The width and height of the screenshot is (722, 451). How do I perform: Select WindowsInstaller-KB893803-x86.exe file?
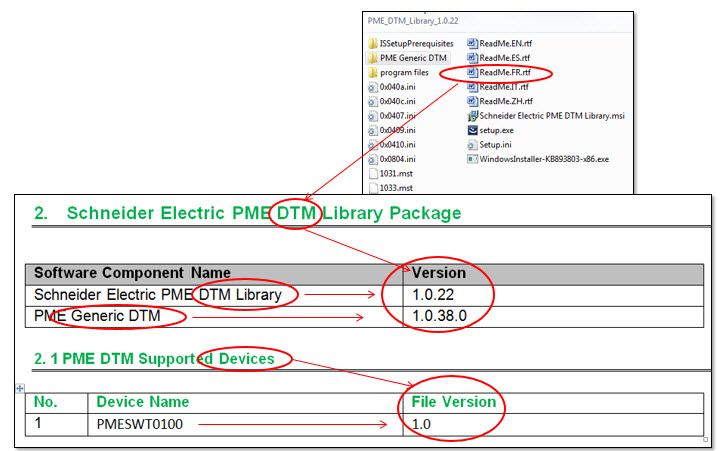(x=538, y=159)
